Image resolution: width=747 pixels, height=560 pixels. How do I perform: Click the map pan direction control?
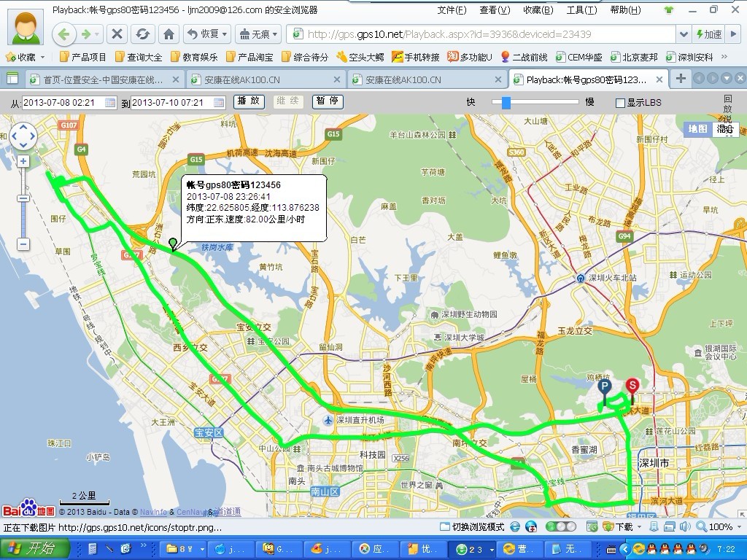point(23,136)
